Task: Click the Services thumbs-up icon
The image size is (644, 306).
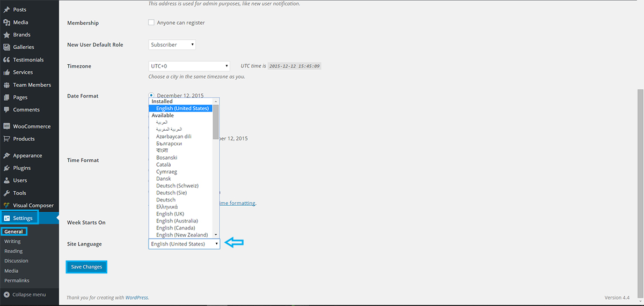Action: point(6,72)
